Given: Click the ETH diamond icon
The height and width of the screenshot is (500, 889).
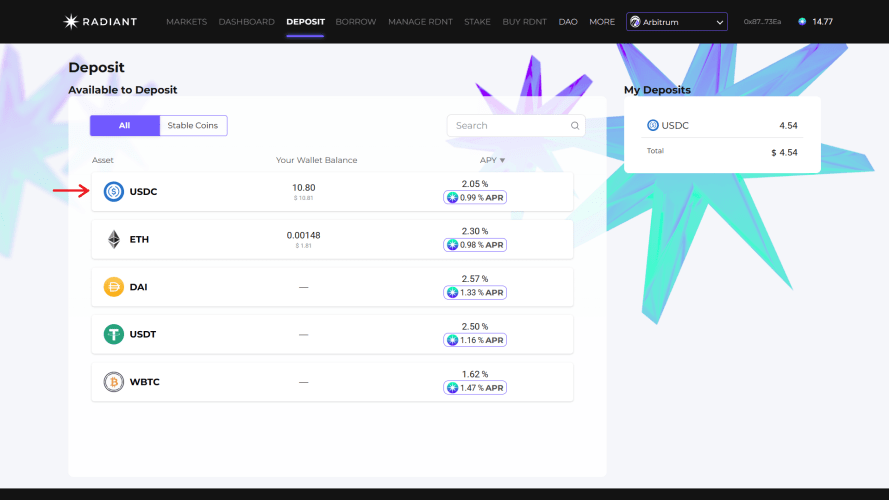Looking at the screenshot, I should point(114,239).
